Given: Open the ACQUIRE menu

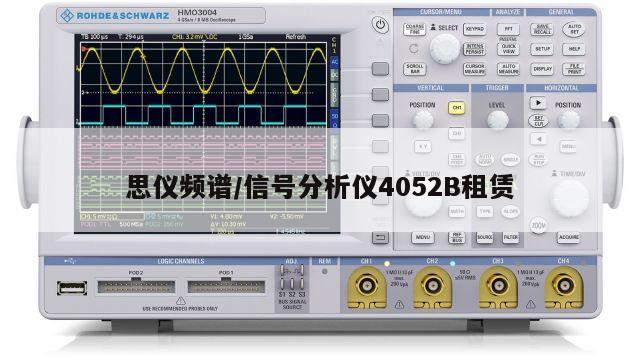Looking at the screenshot, I should point(568,238).
